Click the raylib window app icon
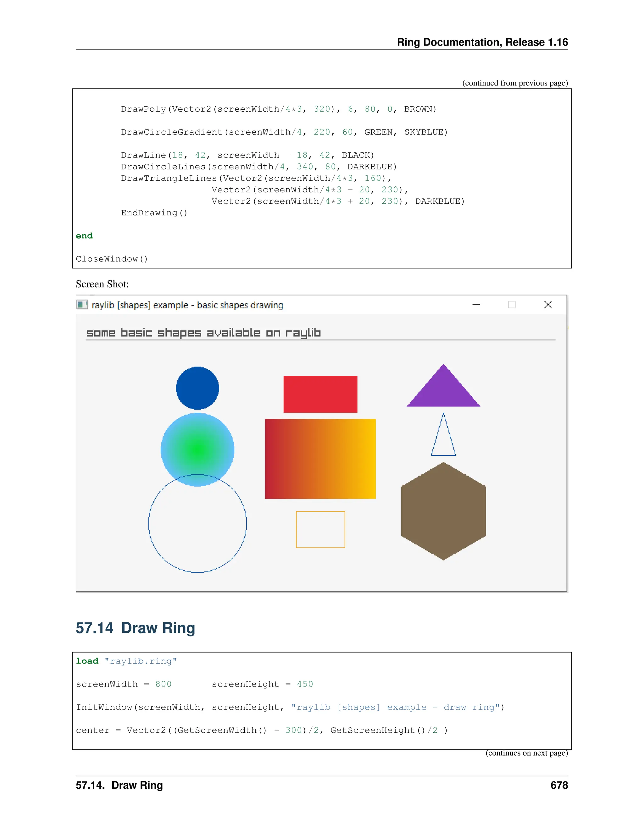 (x=82, y=304)
